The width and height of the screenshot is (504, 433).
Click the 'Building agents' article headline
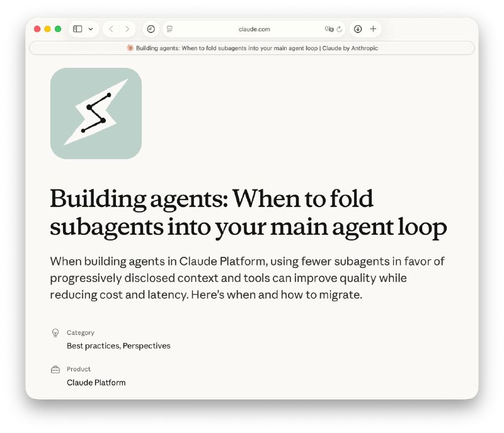(248, 213)
